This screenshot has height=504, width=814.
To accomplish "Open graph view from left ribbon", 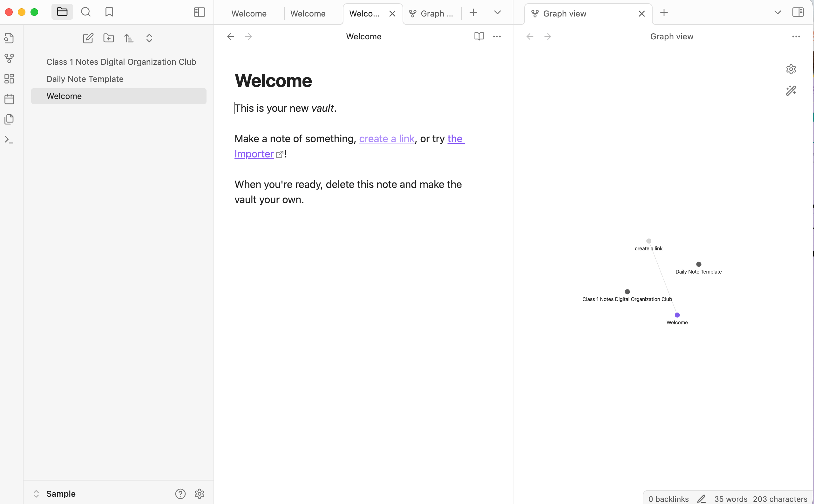I will 9,59.
